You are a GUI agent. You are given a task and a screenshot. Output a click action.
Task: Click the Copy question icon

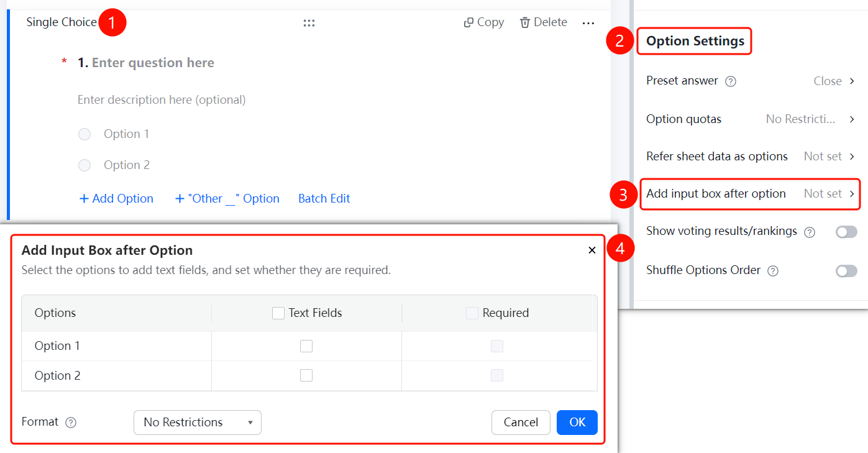point(468,22)
